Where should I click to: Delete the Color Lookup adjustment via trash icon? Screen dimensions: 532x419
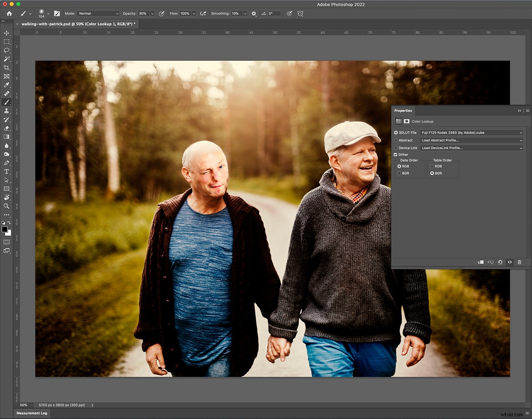[x=520, y=262]
